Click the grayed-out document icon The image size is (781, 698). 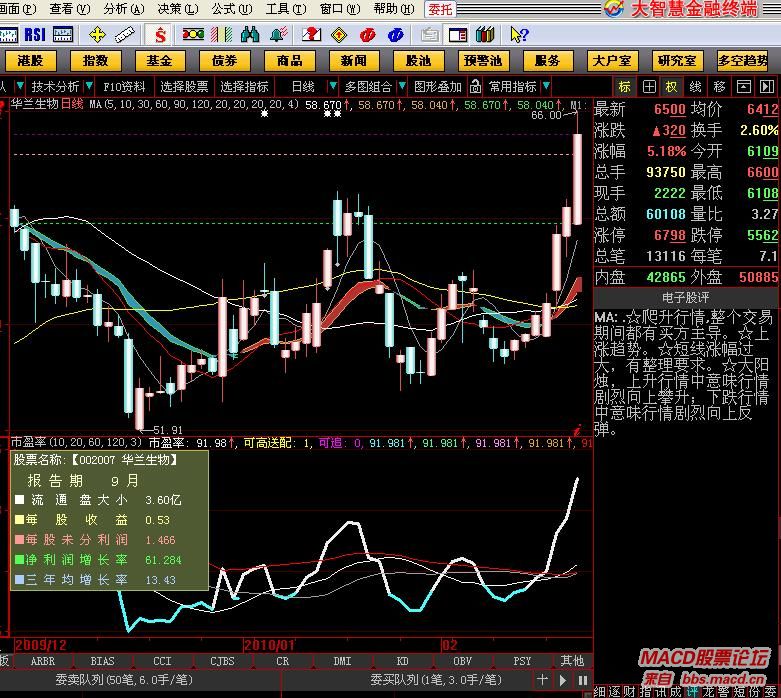[x=430, y=34]
